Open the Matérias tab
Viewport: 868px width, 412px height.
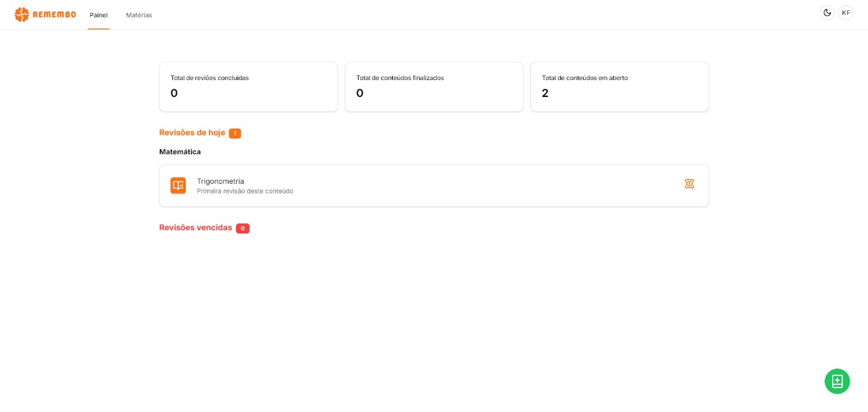(139, 15)
